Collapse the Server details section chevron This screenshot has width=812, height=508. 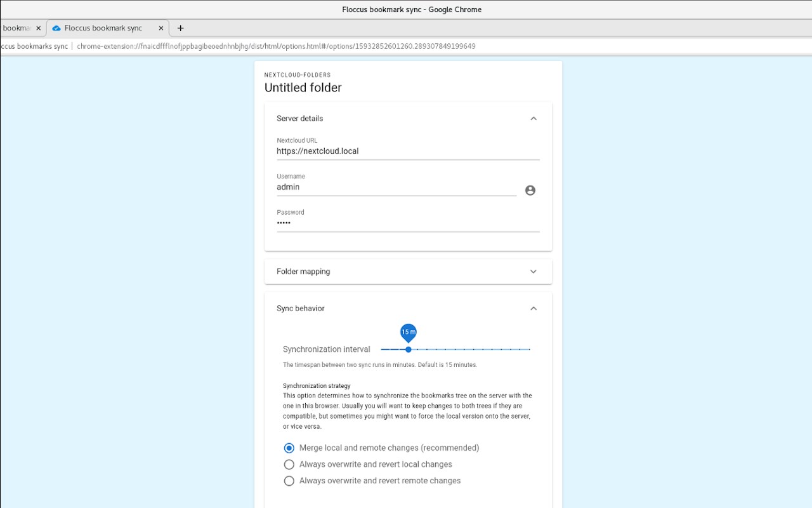[x=534, y=118]
